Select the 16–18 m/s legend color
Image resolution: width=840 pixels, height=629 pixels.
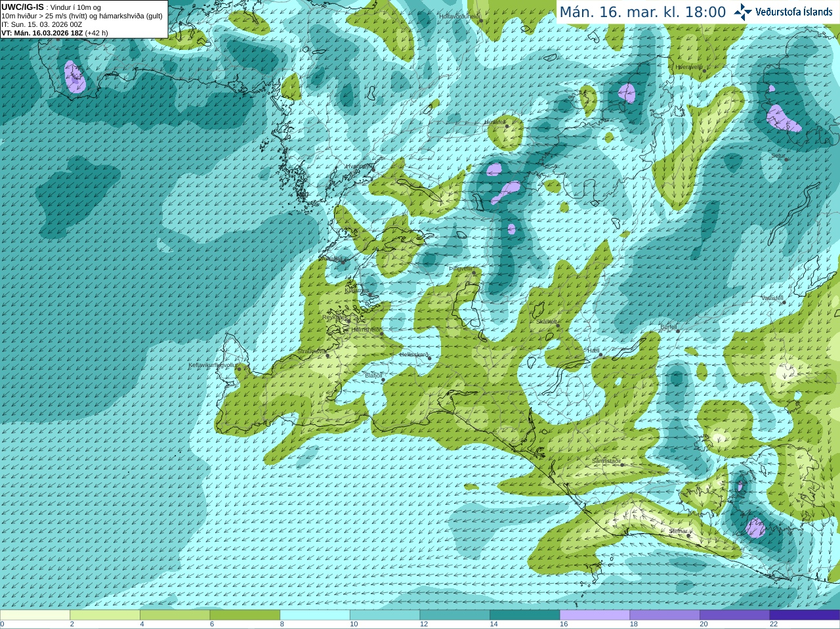595,615
